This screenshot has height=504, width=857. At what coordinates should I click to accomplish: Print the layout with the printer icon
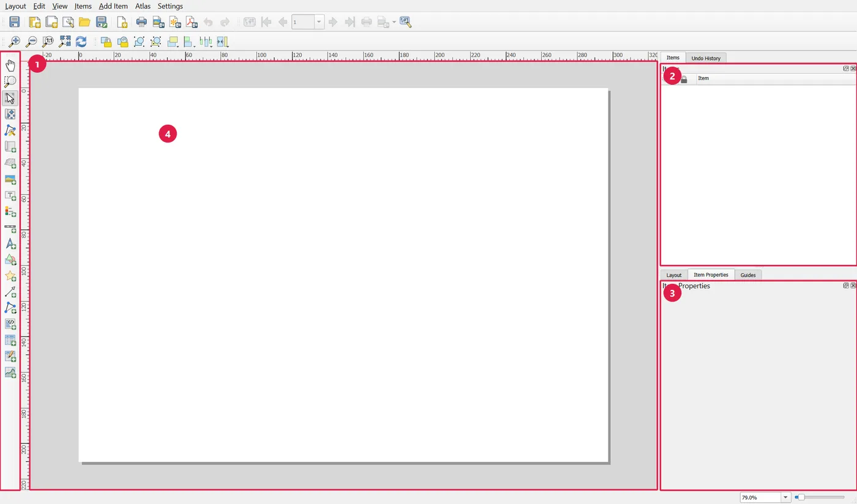[x=141, y=22]
